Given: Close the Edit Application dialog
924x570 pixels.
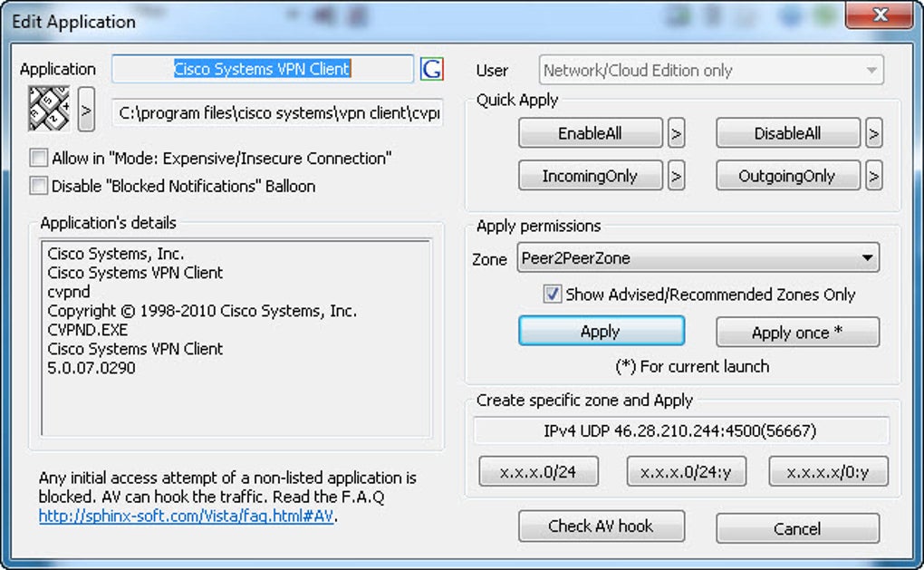Looking at the screenshot, I should pos(879,14).
